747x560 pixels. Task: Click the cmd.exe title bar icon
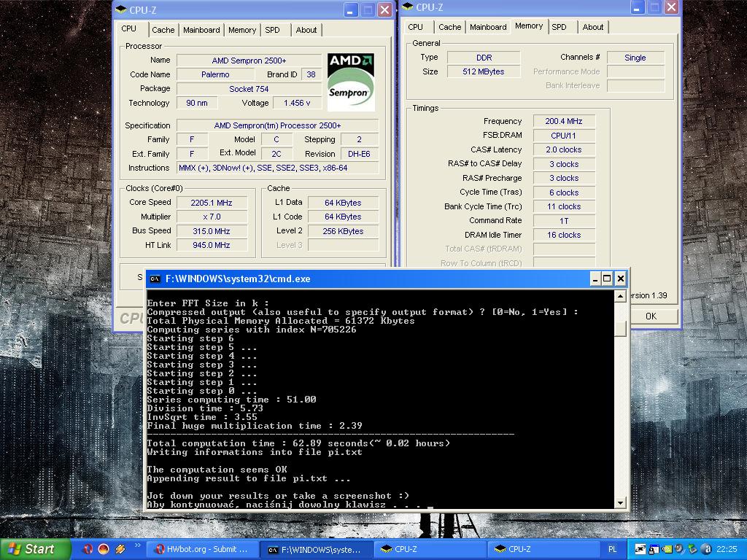click(x=155, y=279)
